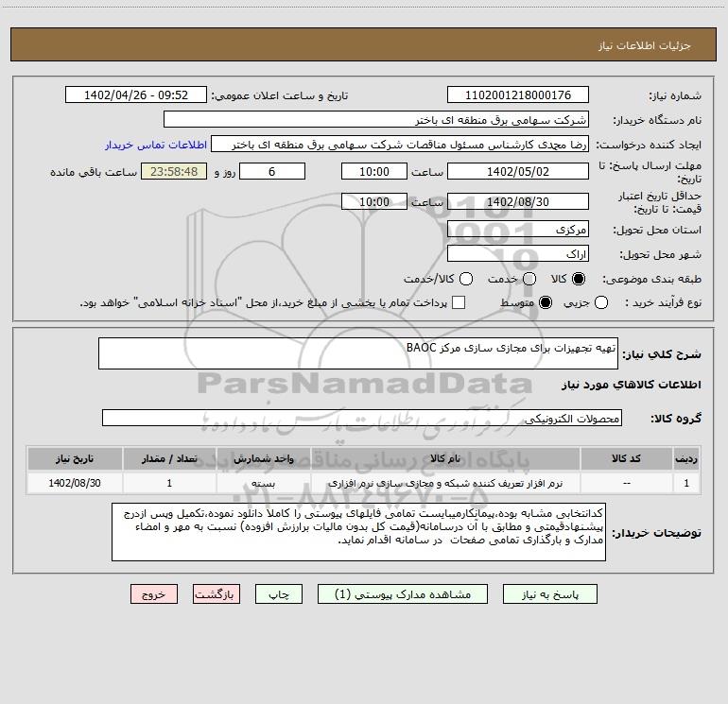Click the announcement date field 1402/04/26 - 09:52
Viewport: 728px width, 704px height.
click(136, 95)
